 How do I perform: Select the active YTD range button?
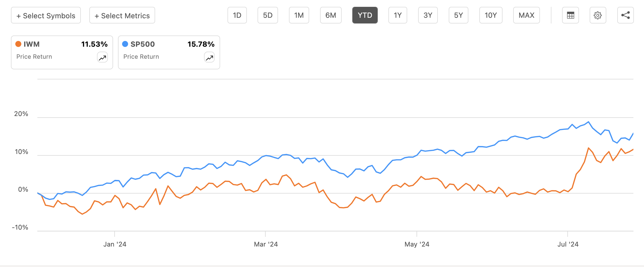point(365,15)
